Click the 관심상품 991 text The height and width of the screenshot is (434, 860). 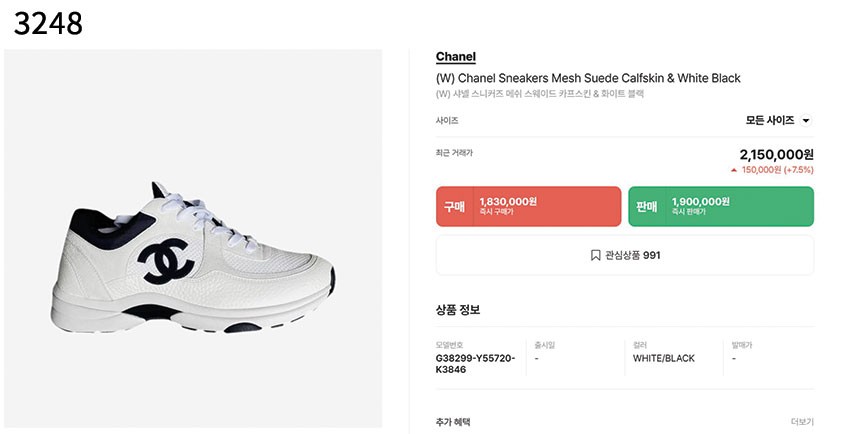click(x=632, y=256)
